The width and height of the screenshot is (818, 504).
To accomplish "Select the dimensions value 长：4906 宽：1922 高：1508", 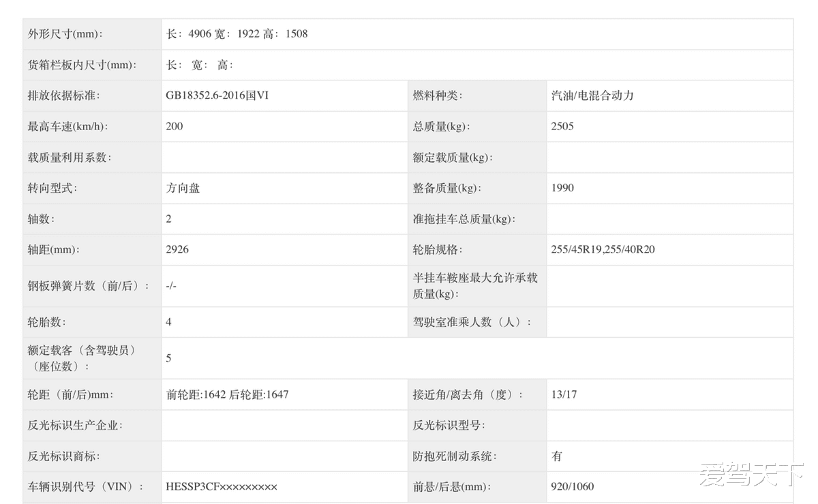I will (x=237, y=34).
